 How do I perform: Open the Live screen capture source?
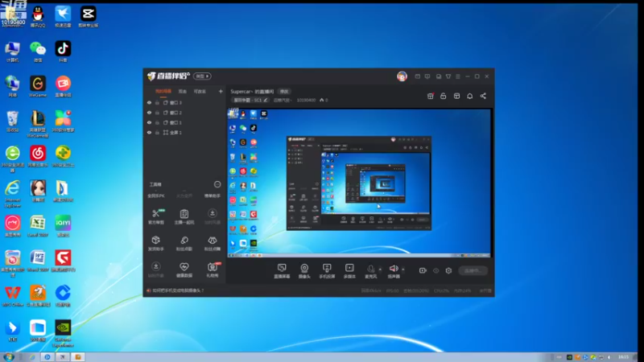click(282, 271)
